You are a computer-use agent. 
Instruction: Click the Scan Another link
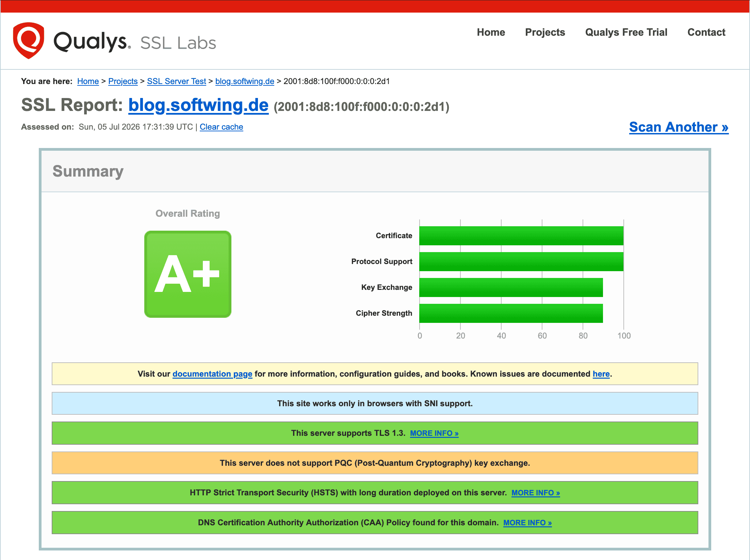pyautogui.click(x=679, y=127)
